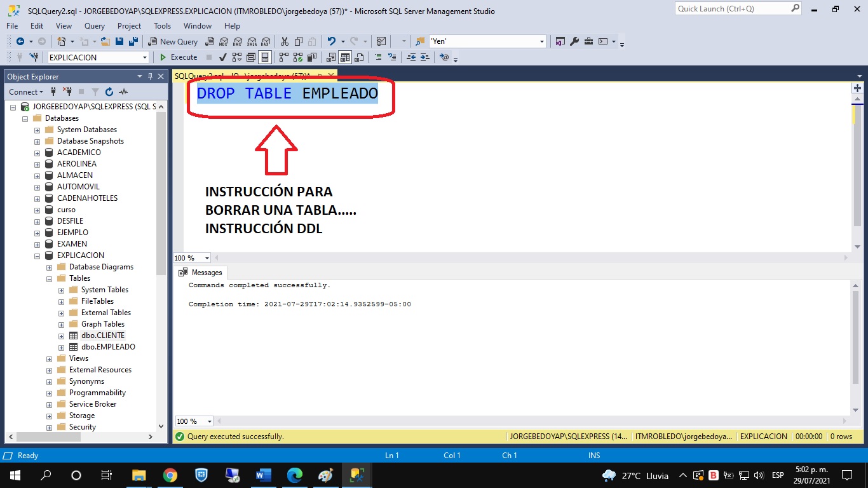Open an MDX query via MDX icon
868x488 pixels.
pyautogui.click(x=223, y=41)
